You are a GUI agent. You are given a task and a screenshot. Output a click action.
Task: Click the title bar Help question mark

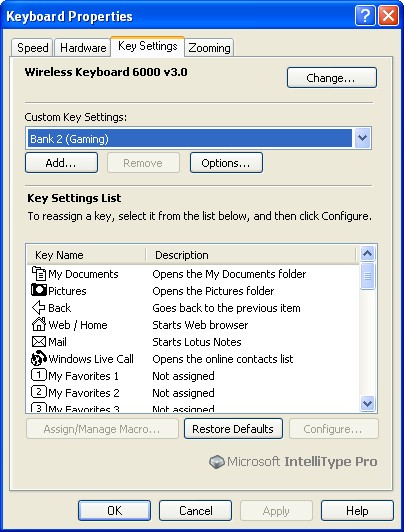click(x=365, y=16)
